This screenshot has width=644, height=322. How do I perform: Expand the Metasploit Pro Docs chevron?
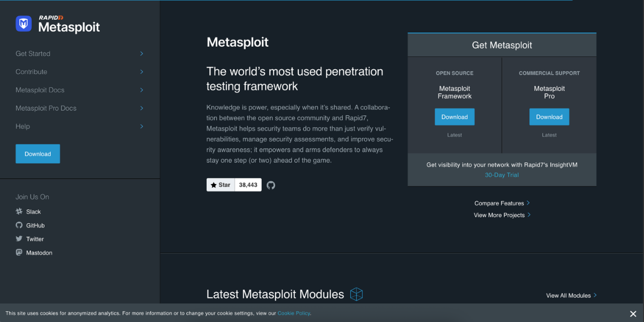click(142, 108)
